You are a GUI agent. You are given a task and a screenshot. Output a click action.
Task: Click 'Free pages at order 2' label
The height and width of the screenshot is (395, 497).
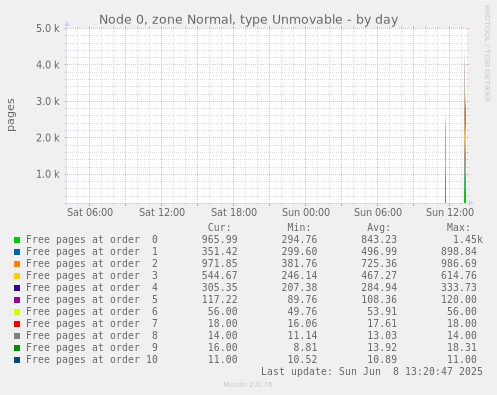click(x=92, y=264)
